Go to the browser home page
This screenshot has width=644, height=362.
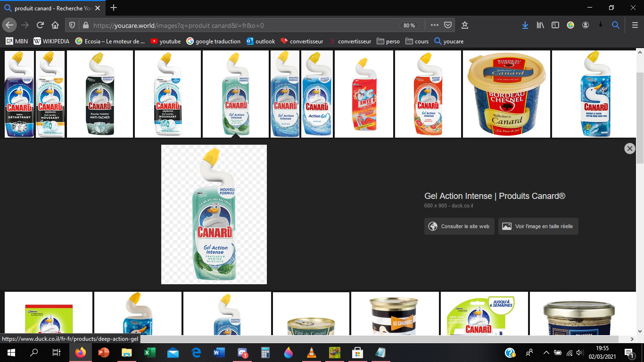pos(55,25)
